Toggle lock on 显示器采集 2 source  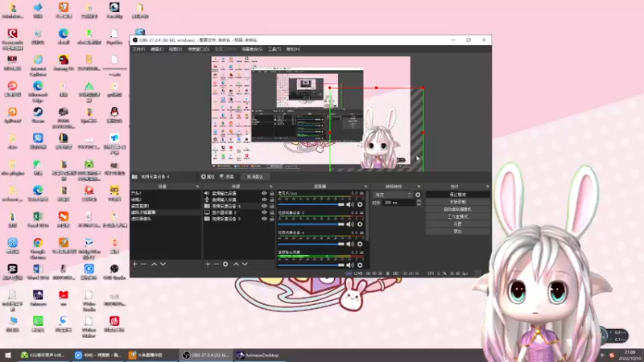click(x=271, y=212)
